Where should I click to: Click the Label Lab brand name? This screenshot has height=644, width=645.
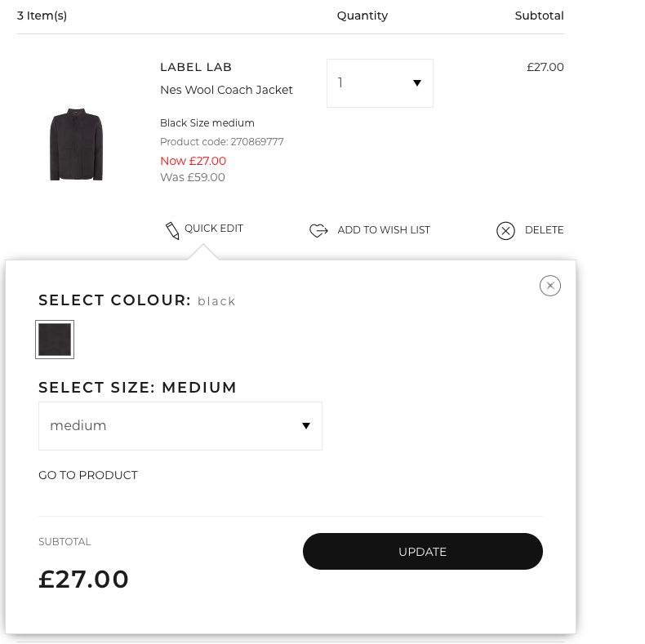[196, 67]
